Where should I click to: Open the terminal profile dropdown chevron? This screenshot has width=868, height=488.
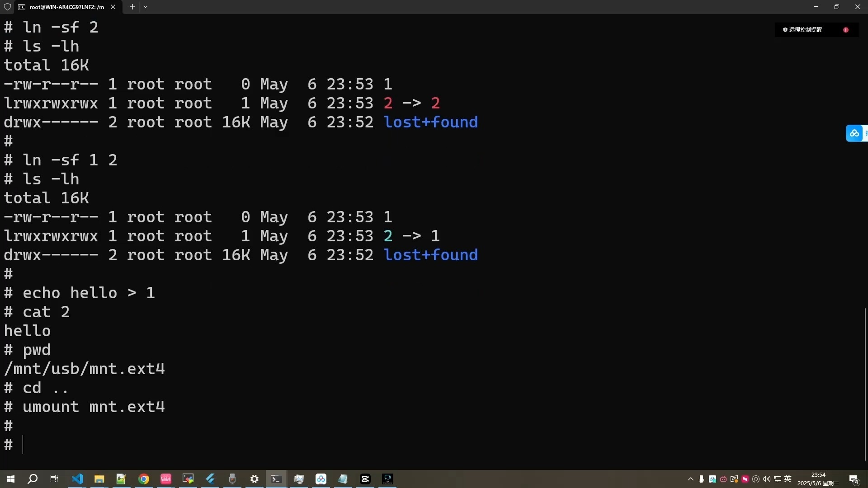pos(146,7)
